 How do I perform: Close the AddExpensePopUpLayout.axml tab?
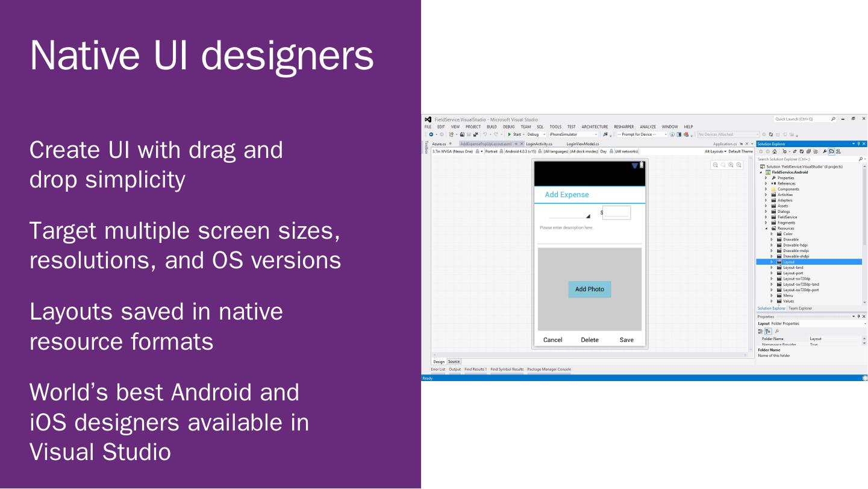(522, 144)
